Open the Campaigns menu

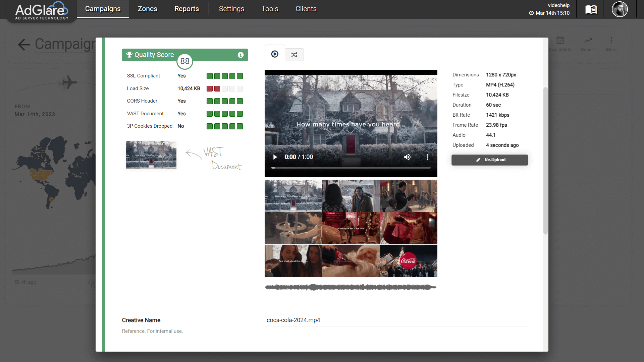point(103,9)
